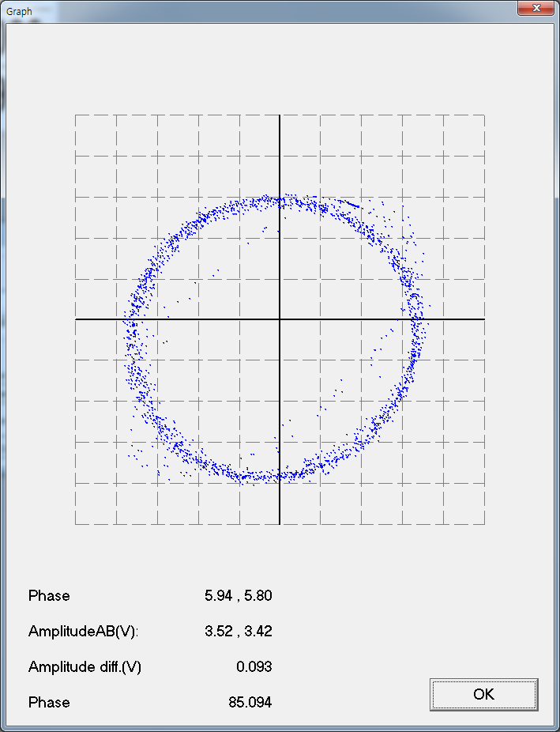The image size is (560, 732).
Task: Close the Graph dialog window
Action: [x=536, y=9]
